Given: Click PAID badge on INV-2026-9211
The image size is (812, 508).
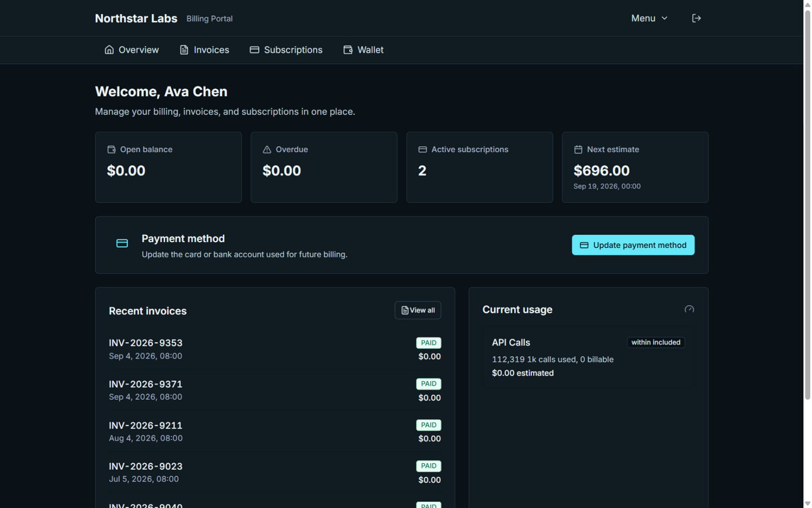Looking at the screenshot, I should pos(429,425).
